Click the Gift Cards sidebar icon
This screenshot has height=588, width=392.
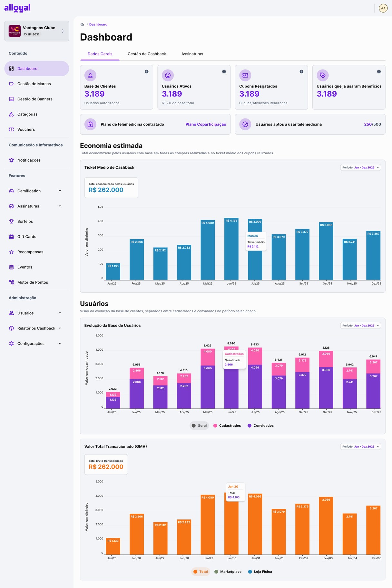tap(11, 236)
